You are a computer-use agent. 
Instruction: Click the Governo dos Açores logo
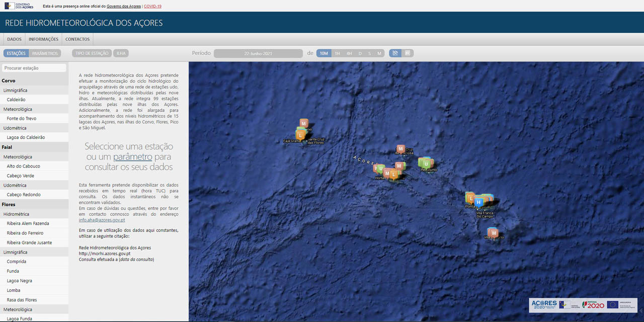point(20,6)
